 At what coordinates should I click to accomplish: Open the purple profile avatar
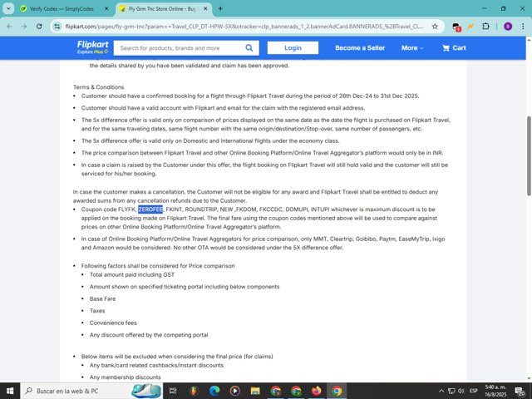[x=508, y=26]
